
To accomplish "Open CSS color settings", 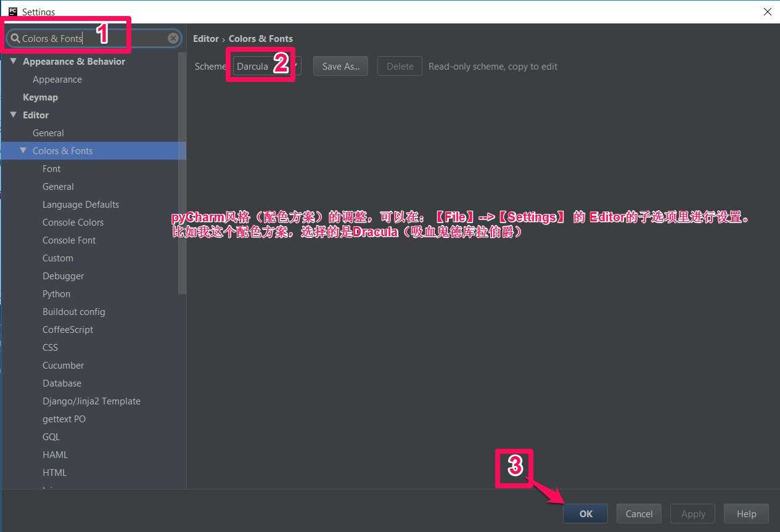I will click(x=50, y=348).
